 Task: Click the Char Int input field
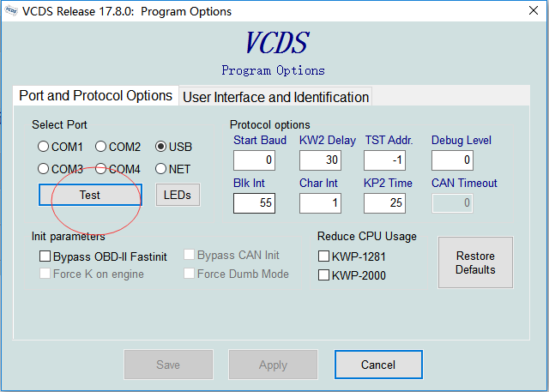320,203
